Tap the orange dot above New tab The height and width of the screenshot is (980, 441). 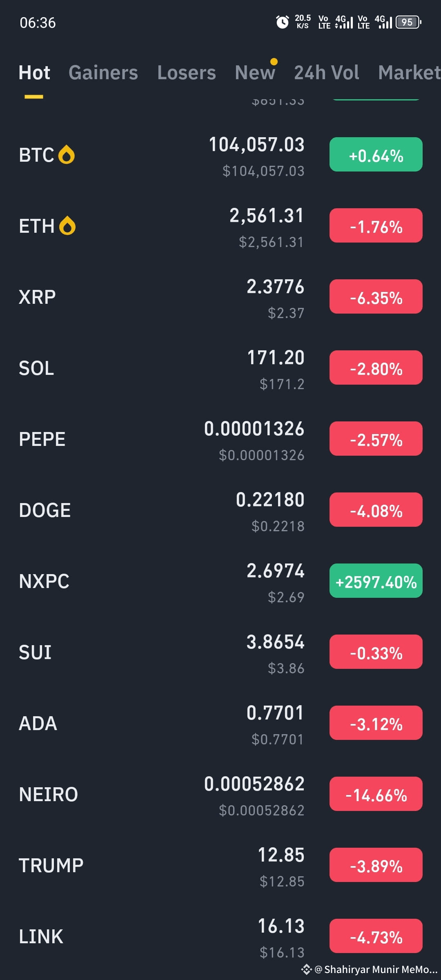pos(274,62)
